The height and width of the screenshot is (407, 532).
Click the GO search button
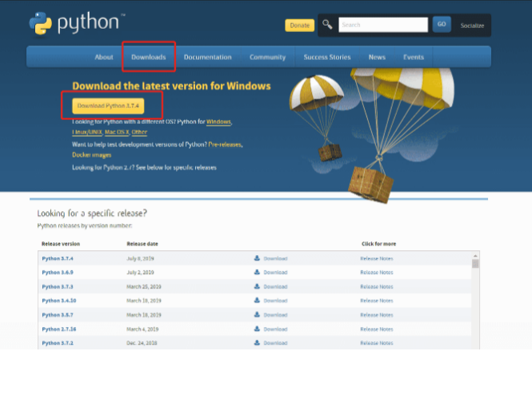click(442, 25)
